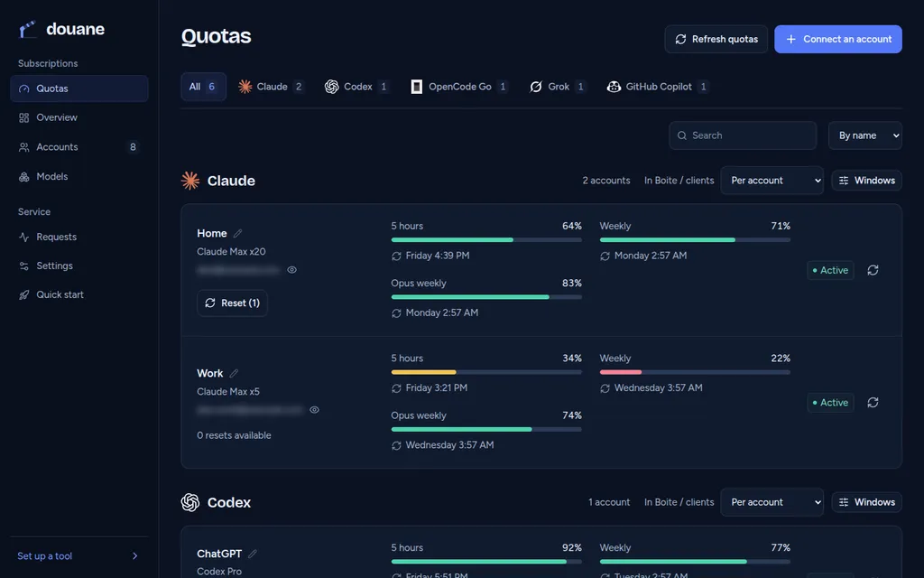Edit the Work account name pencil
Viewport: 924px width, 578px height.
coord(234,373)
